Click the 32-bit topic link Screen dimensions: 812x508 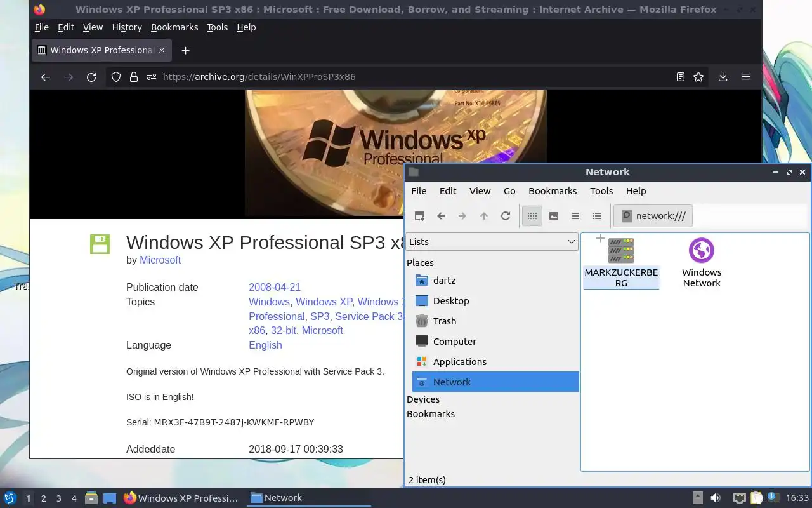coord(284,331)
